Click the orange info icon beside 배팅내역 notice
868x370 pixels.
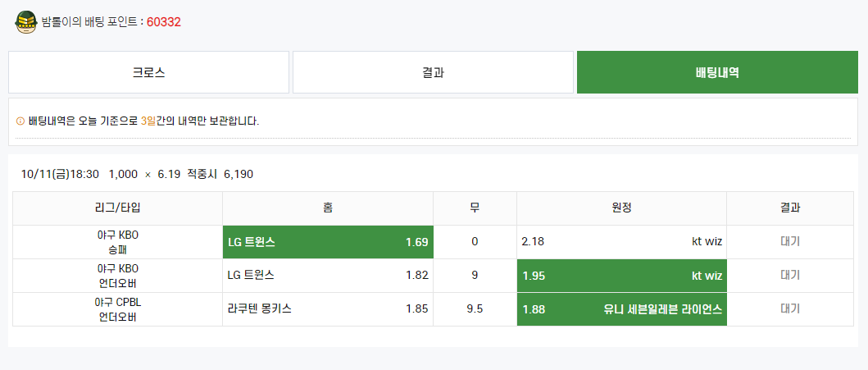tap(20, 121)
